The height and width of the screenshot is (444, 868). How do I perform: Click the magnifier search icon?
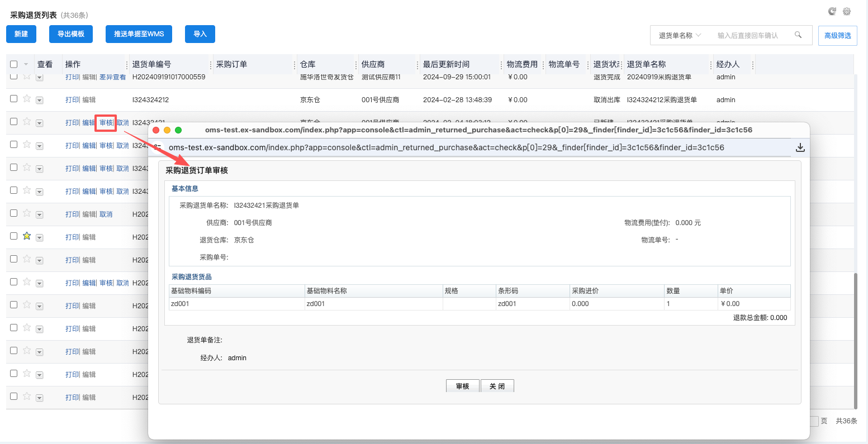tap(798, 35)
